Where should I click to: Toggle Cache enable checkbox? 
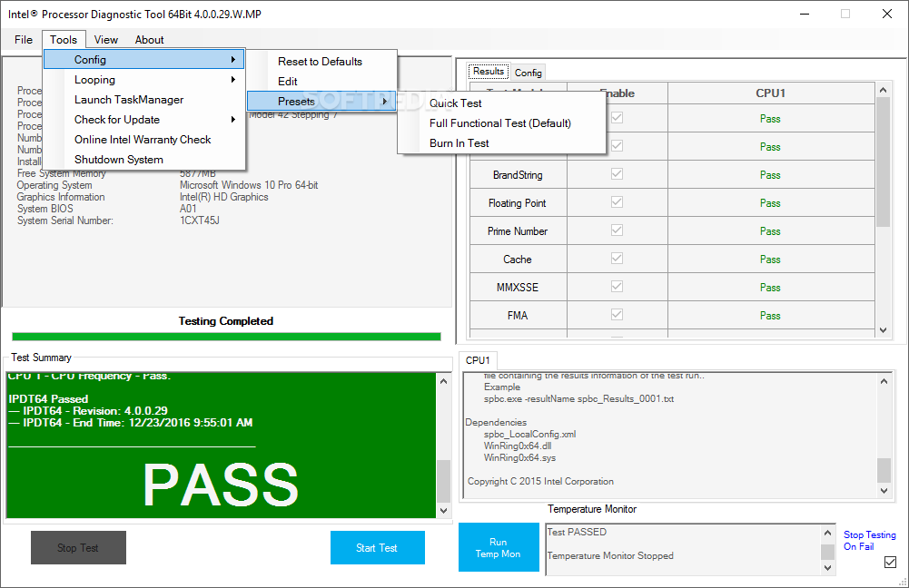[617, 258]
